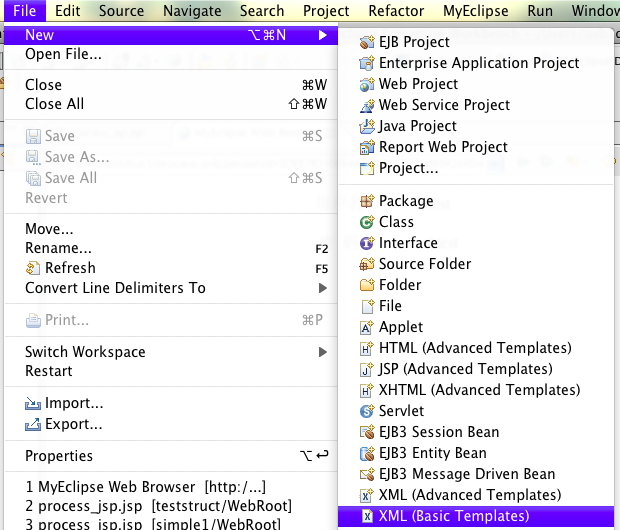Click the EJB3 Session Bean icon
Viewport: 620px width, 530px height.
(367, 432)
